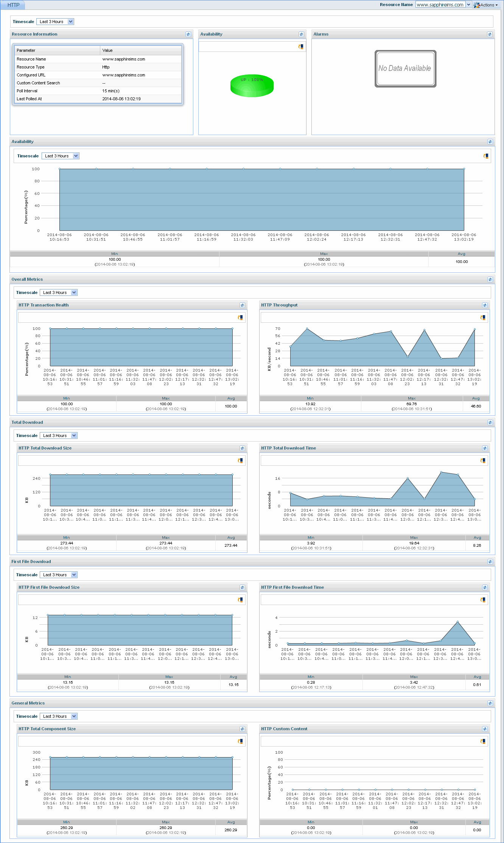Open the Actions menu
The height and width of the screenshot is (843, 504).
486,5
